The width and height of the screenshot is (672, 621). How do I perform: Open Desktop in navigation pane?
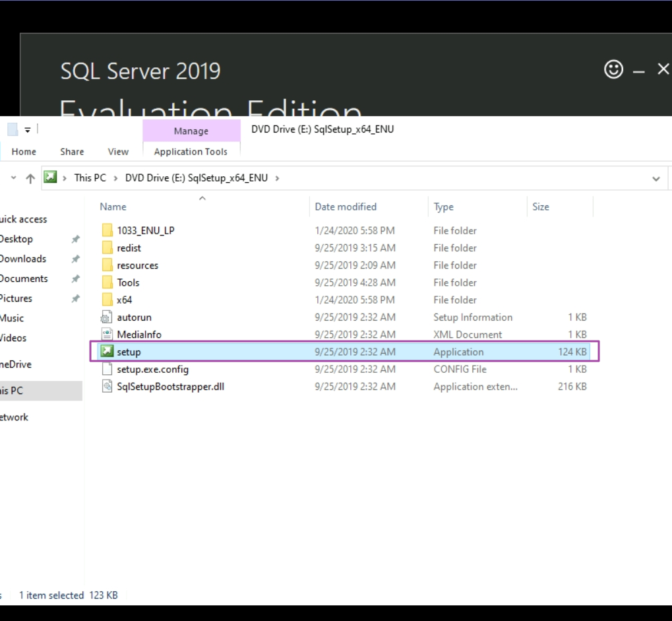[16, 239]
